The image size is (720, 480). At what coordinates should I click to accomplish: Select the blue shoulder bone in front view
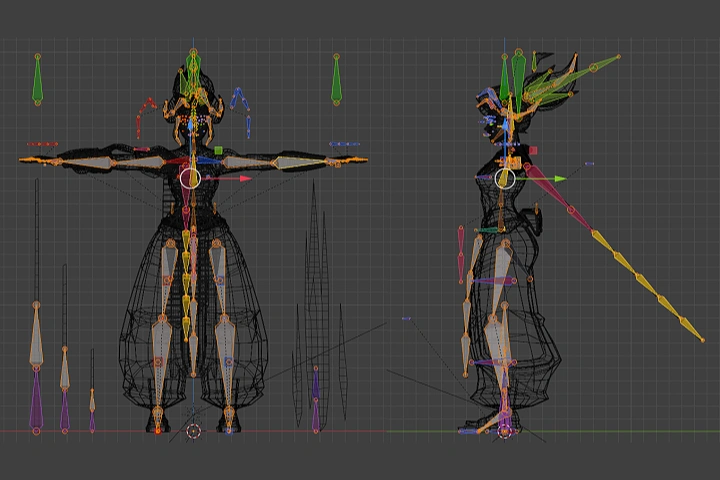pos(209,161)
